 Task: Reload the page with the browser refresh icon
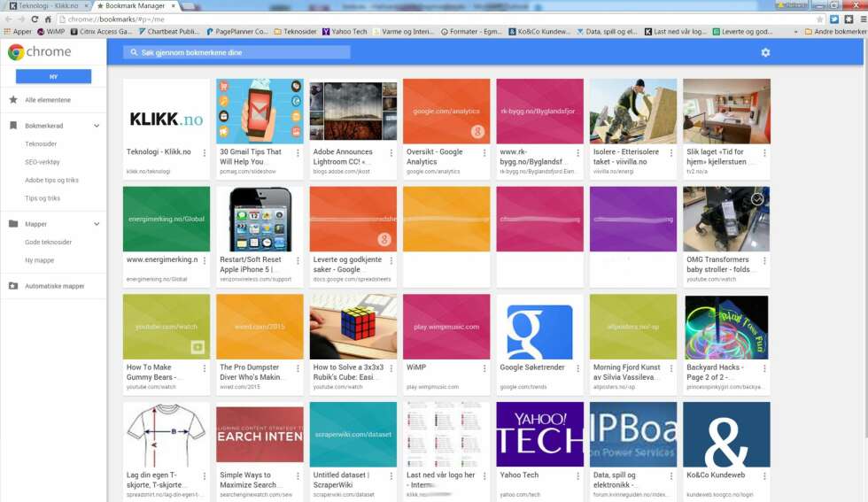[x=35, y=19]
